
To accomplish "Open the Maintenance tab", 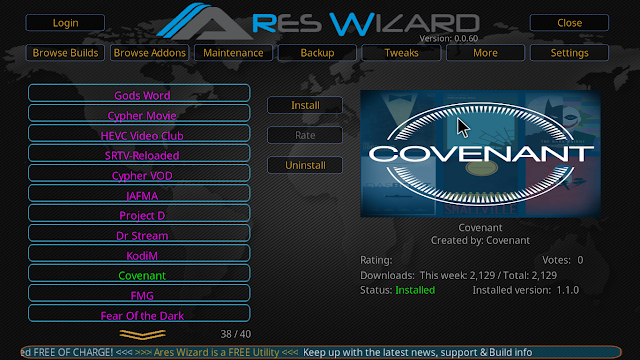I will coord(233,53).
